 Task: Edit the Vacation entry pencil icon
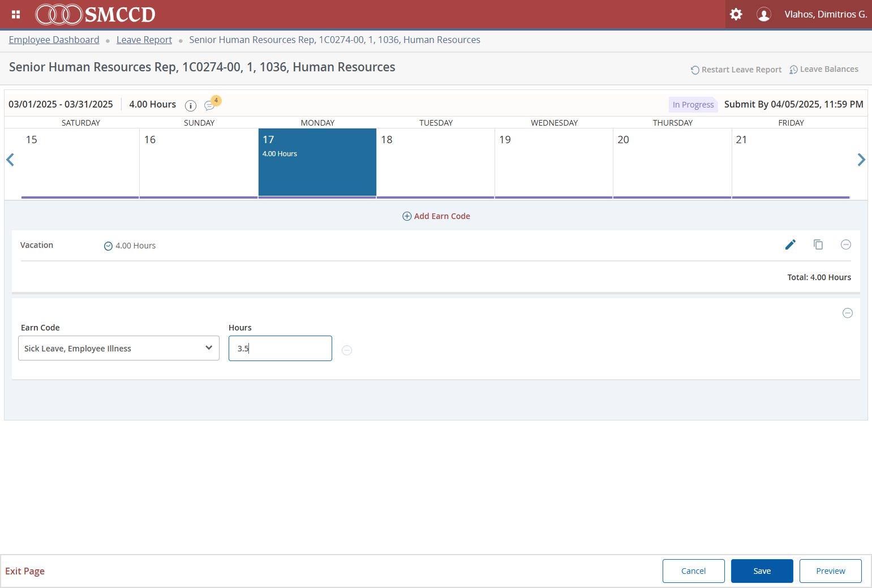click(x=791, y=244)
